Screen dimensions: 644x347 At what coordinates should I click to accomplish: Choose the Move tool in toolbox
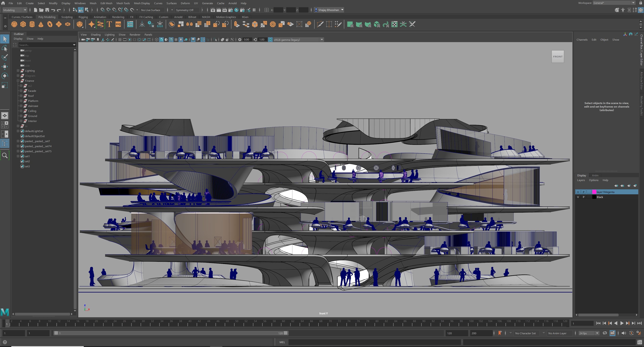click(x=5, y=66)
